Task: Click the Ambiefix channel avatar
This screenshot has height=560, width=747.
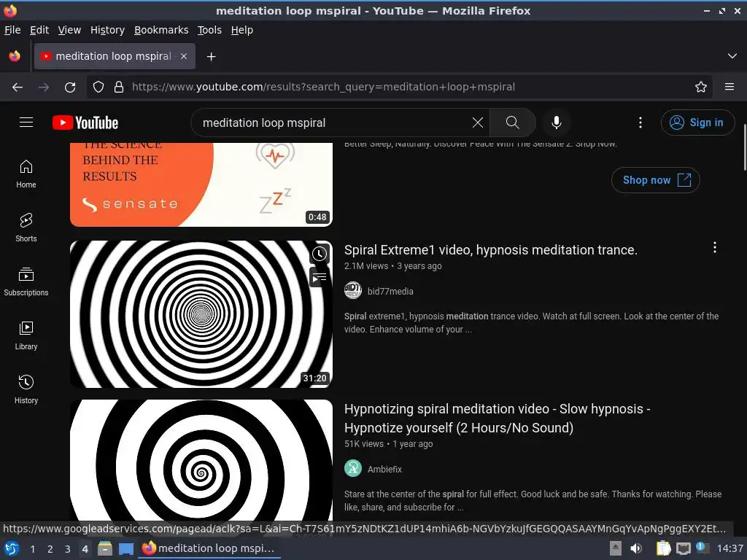Action: click(x=353, y=469)
